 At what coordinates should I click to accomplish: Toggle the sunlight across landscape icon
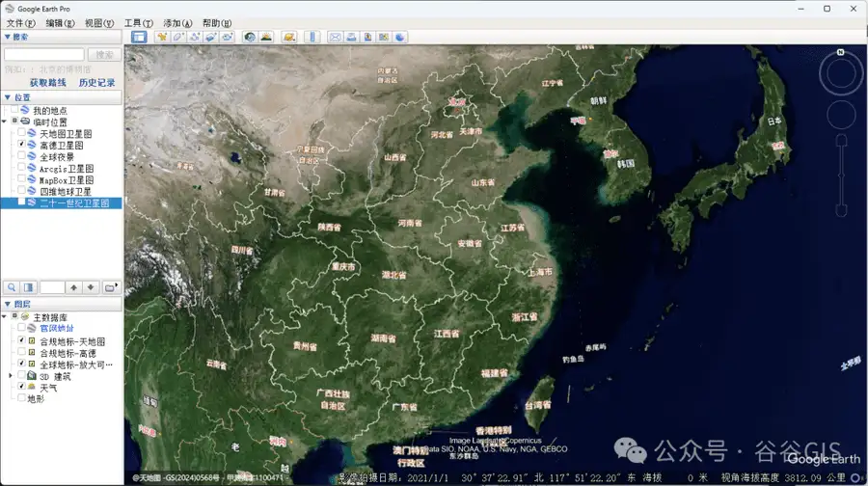(266, 37)
